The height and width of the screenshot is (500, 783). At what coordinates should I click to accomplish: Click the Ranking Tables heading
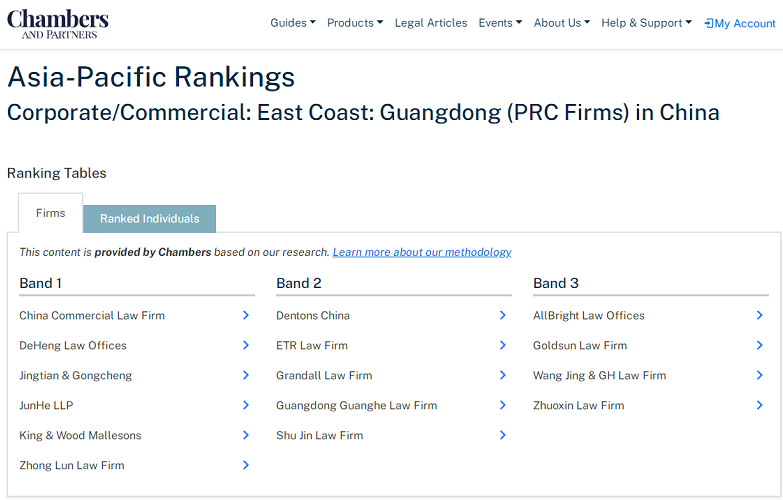tap(56, 173)
